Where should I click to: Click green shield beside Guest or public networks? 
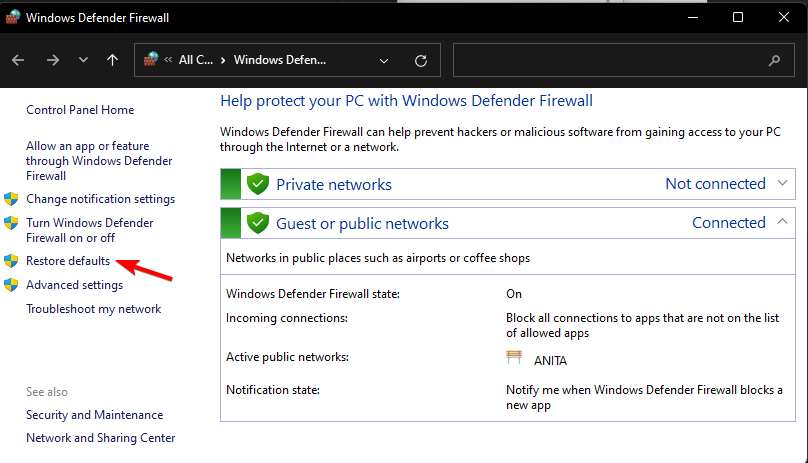click(258, 223)
